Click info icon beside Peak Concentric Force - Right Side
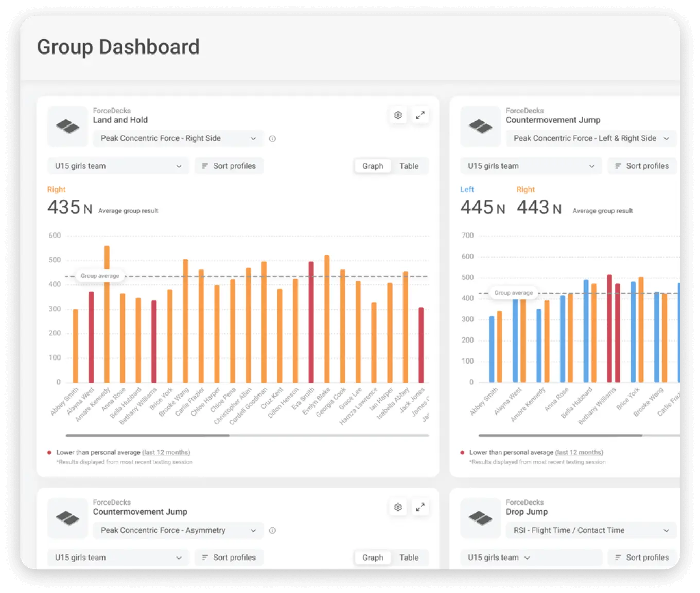The image size is (700, 593). click(272, 139)
